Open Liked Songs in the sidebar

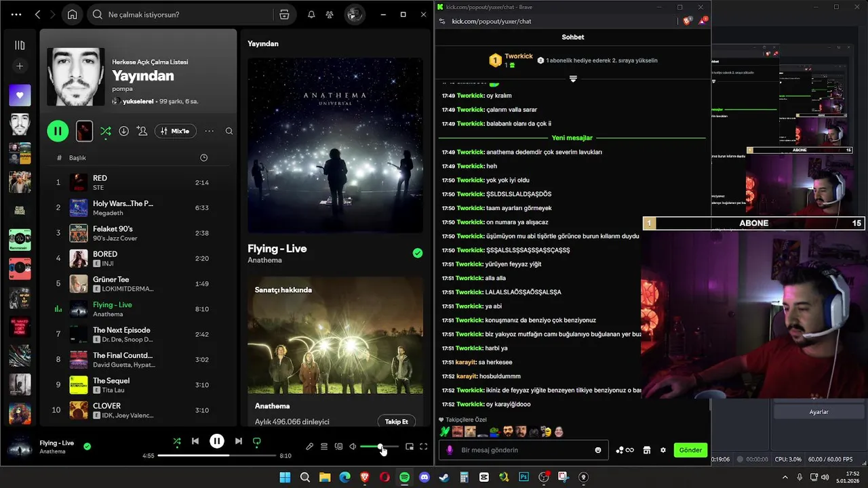[x=20, y=95]
